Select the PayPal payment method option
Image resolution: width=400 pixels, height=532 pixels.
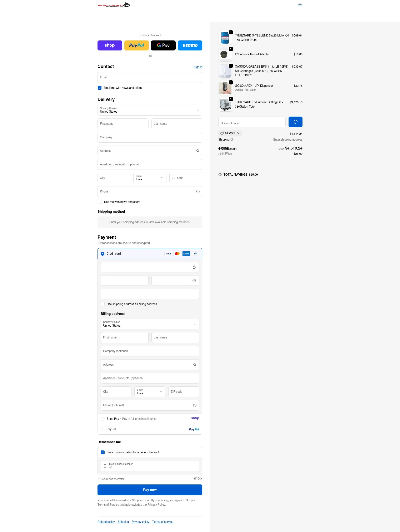coord(102,429)
